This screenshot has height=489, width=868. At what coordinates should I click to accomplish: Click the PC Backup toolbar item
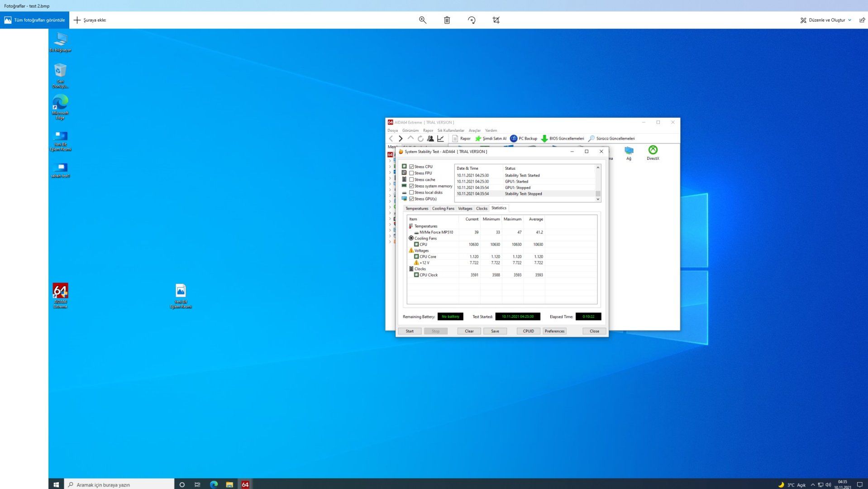[524, 139]
